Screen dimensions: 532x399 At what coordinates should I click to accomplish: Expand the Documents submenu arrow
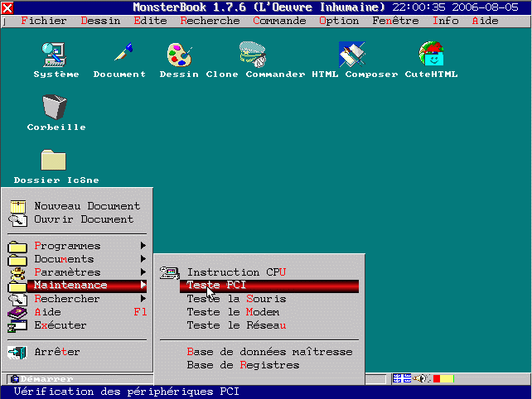(x=143, y=259)
